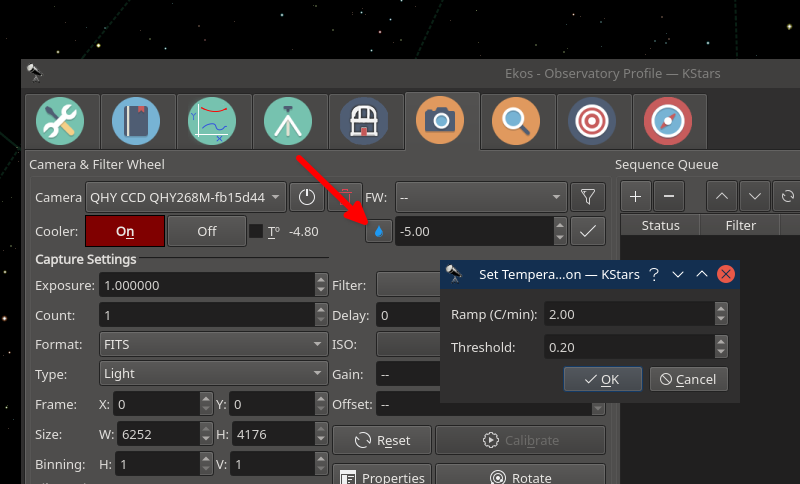This screenshot has width=800, height=484.
Task: Move queue job down with chevron
Action: (755, 196)
